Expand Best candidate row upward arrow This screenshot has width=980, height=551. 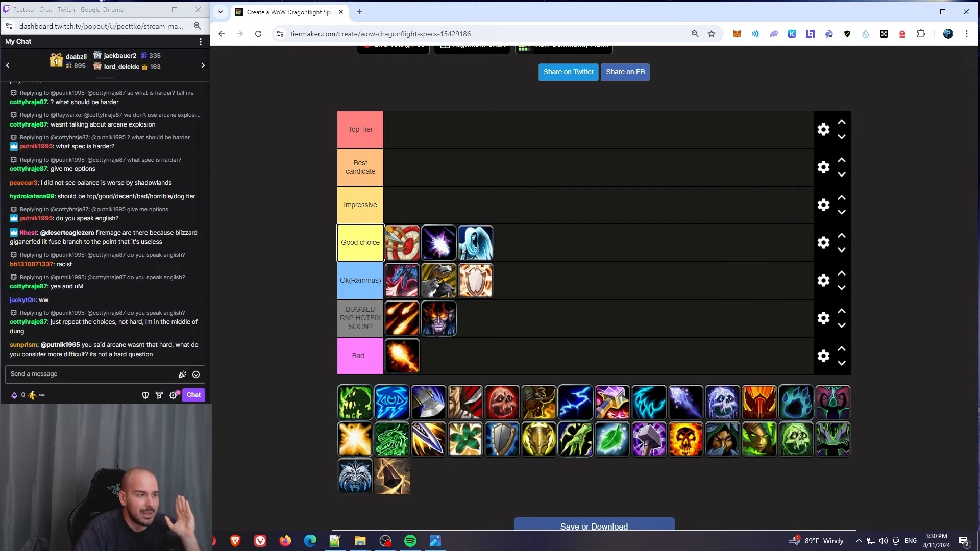click(x=842, y=160)
